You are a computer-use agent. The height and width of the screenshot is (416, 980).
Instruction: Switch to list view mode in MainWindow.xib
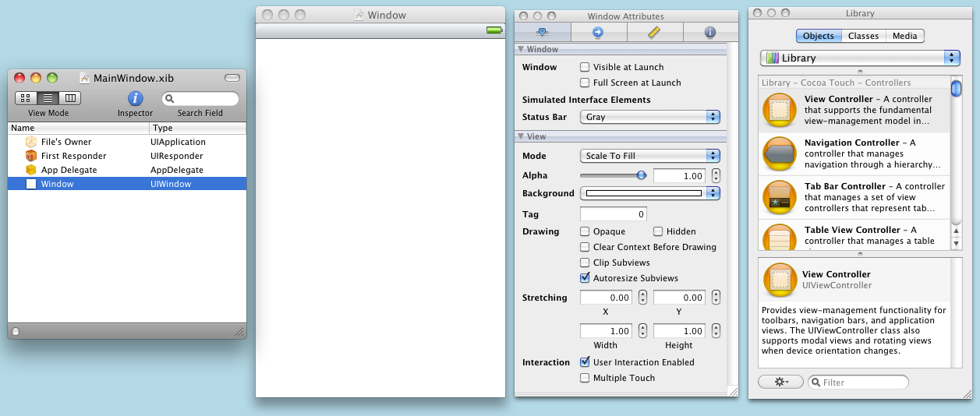point(48,98)
